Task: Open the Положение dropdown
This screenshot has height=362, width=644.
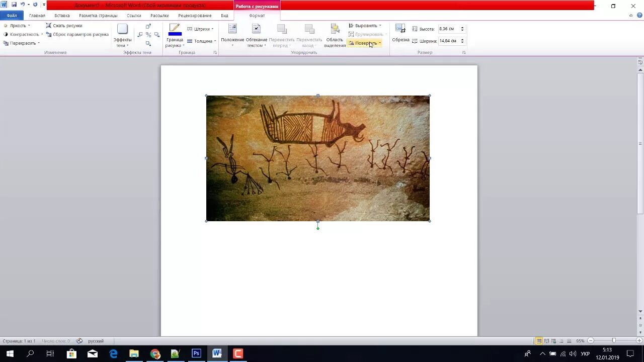Action: tap(232, 35)
